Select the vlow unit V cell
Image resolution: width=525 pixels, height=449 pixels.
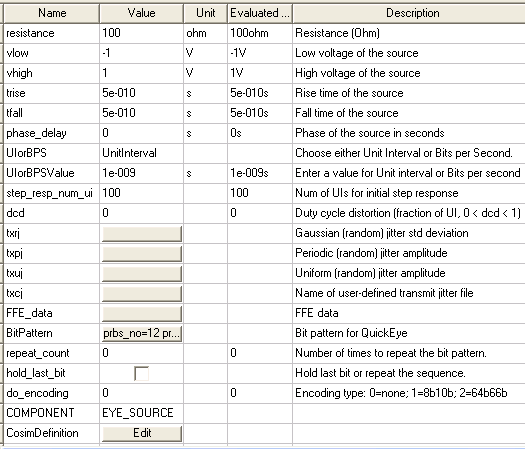(x=205, y=53)
